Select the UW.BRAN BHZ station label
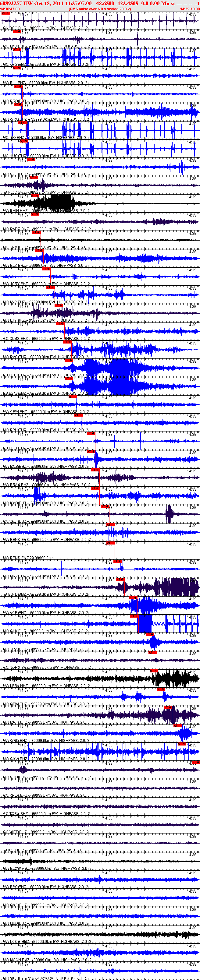 coord(47,485)
